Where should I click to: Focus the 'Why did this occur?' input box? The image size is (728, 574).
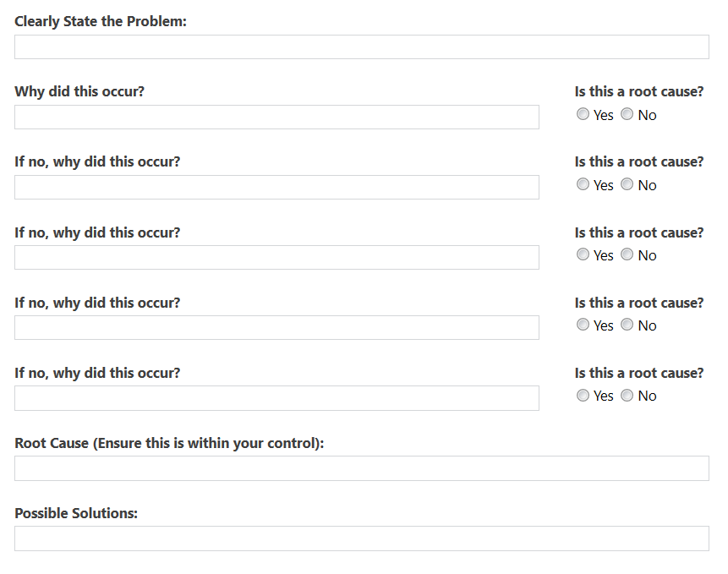click(x=276, y=117)
